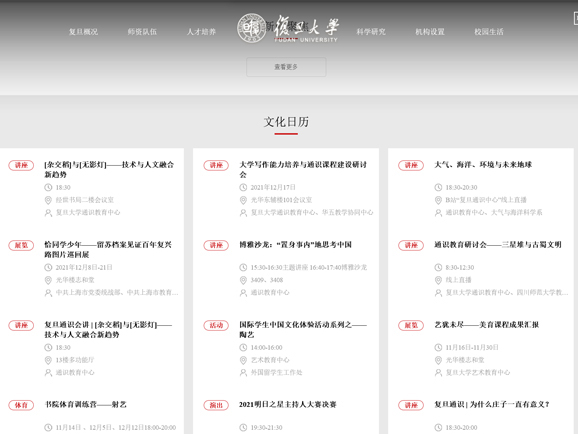Image resolution: width=578 pixels, height=434 pixels.
Task: Click the 活动 tag beside 国际学生中国文化体验
Action: click(x=216, y=325)
